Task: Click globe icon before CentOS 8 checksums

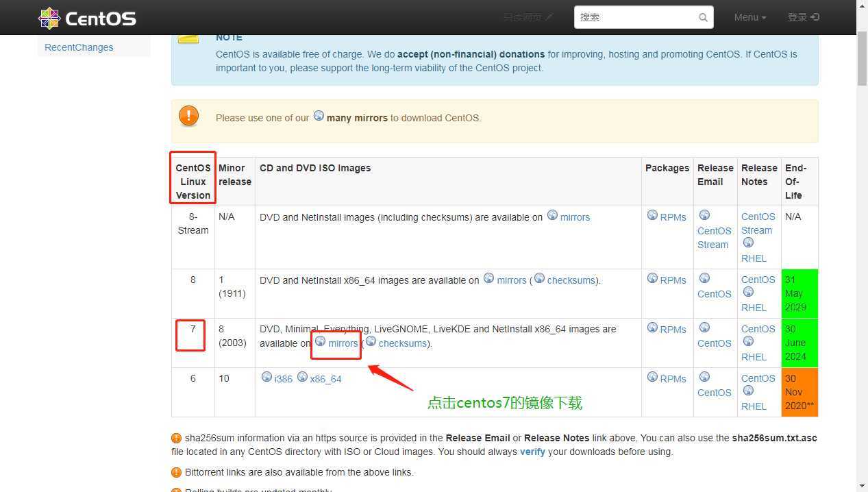Action: pyautogui.click(x=539, y=278)
